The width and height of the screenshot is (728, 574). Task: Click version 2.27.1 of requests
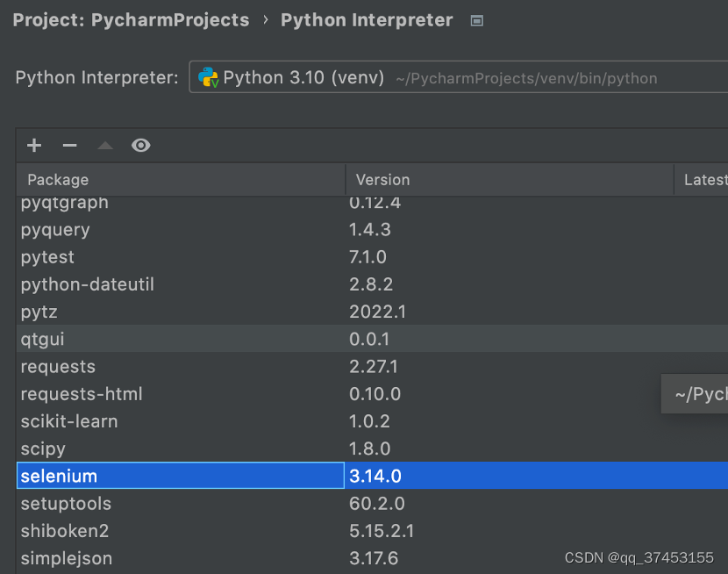(x=374, y=366)
